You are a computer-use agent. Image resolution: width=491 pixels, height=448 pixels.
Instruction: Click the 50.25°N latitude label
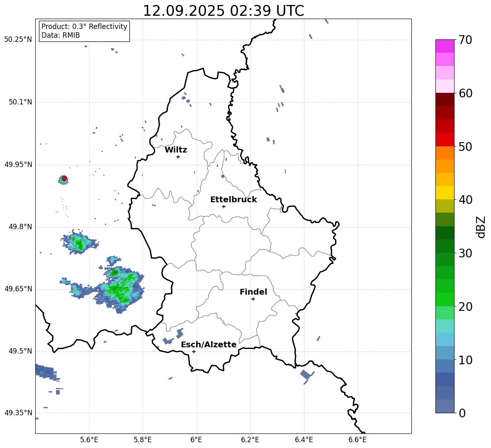[18, 40]
